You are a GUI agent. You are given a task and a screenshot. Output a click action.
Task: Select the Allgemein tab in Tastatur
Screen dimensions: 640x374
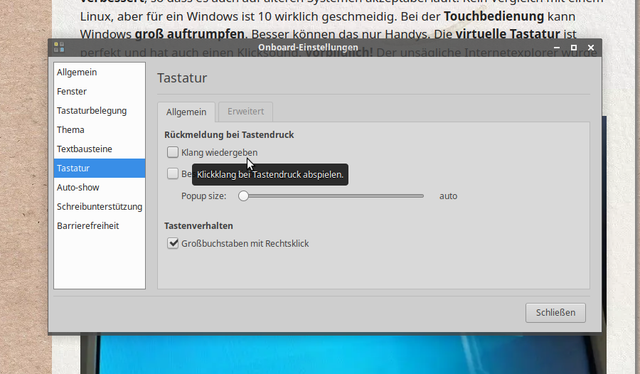[186, 112]
